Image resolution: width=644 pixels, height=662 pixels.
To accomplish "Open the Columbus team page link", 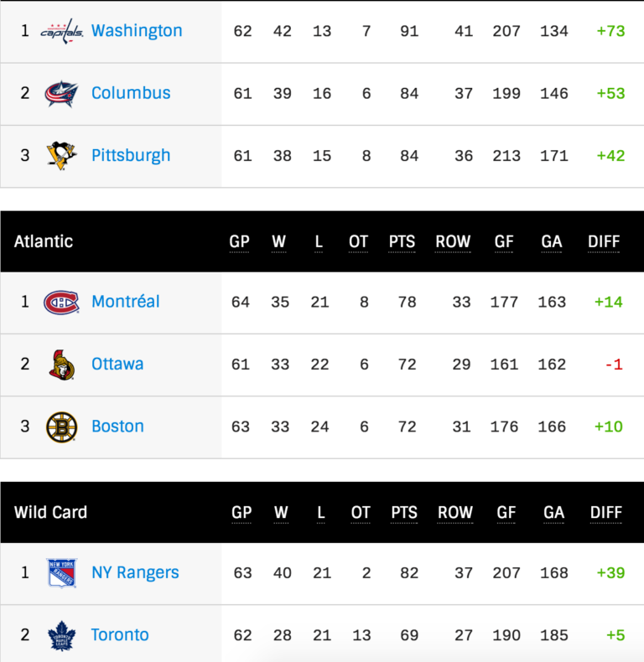I will tap(131, 93).
